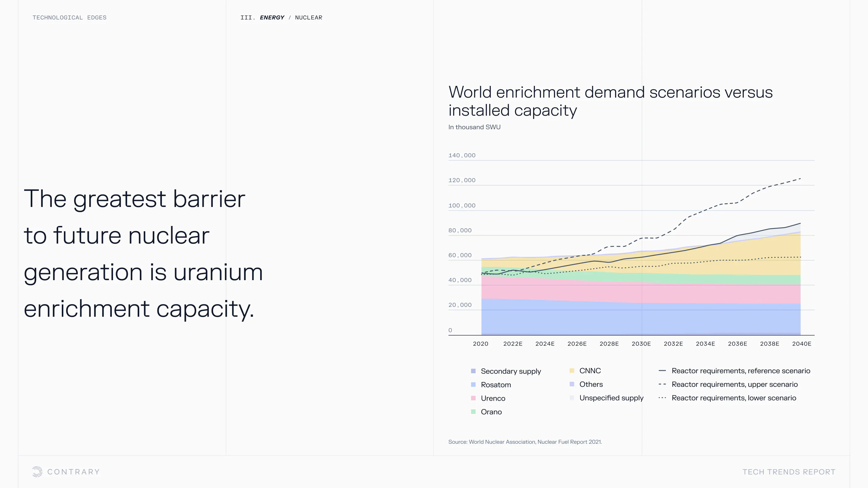
Task: Click the Others lavender legend swatch
Action: (571, 384)
